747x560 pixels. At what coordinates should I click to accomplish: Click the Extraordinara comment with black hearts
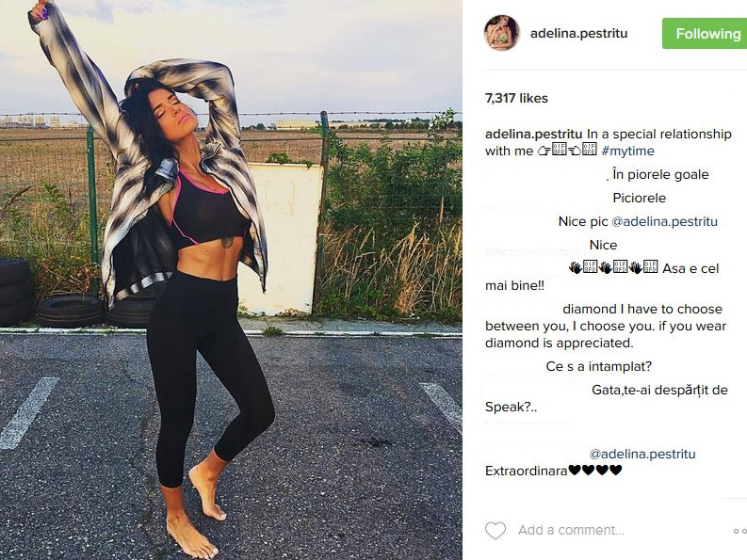pyautogui.click(x=554, y=471)
